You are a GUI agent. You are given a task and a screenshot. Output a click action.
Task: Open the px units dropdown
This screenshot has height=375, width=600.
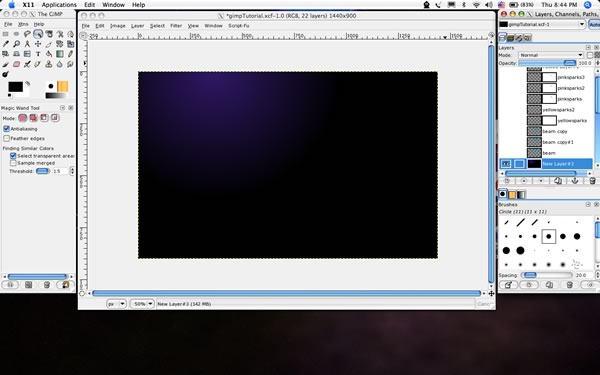coord(116,304)
